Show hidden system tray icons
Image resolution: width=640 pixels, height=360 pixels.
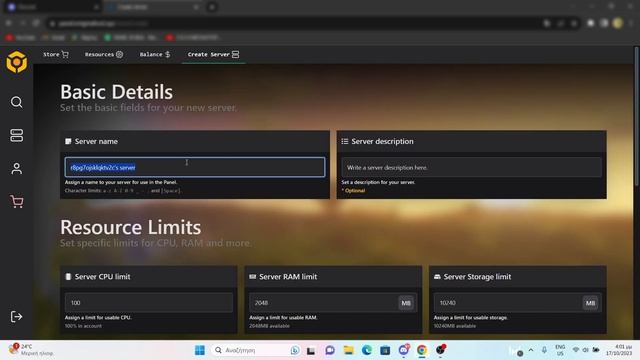(531, 350)
